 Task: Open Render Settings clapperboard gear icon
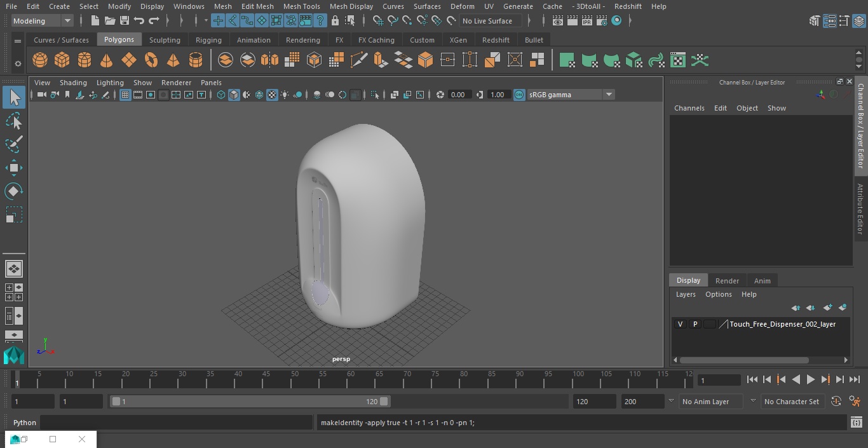pos(601,21)
